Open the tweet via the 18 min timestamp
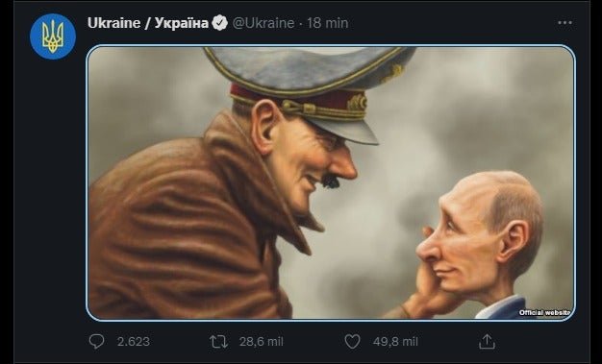The width and height of the screenshot is (602, 364). [x=327, y=23]
